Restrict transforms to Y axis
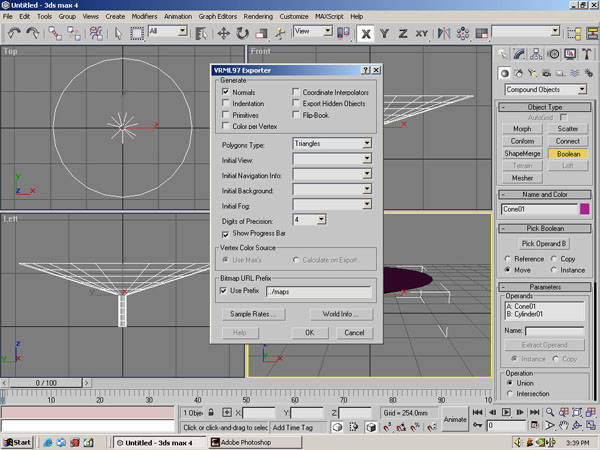This screenshot has width=600, height=450. [384, 34]
